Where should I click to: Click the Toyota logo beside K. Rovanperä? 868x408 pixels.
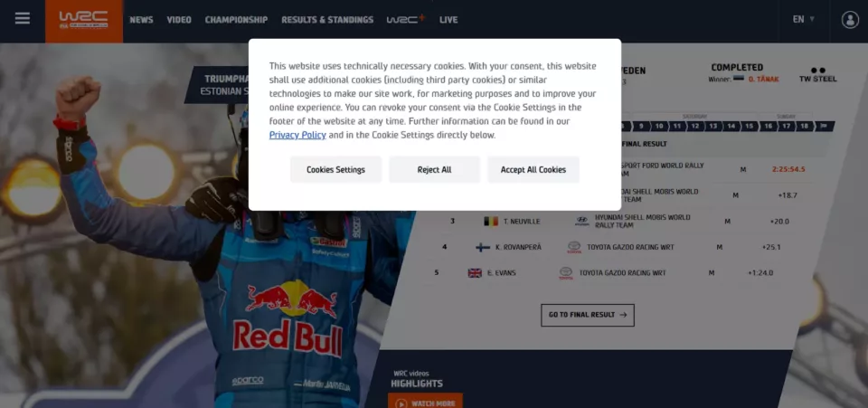[574, 247]
